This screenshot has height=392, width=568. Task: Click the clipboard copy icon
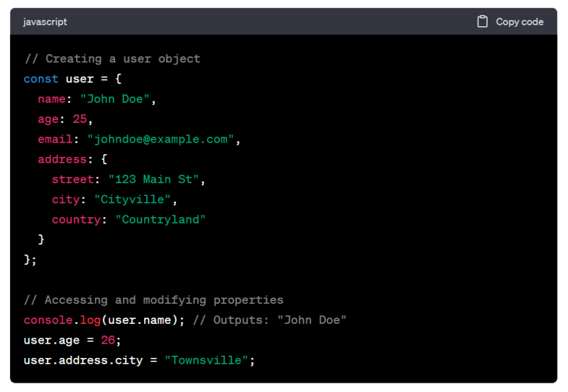(482, 22)
